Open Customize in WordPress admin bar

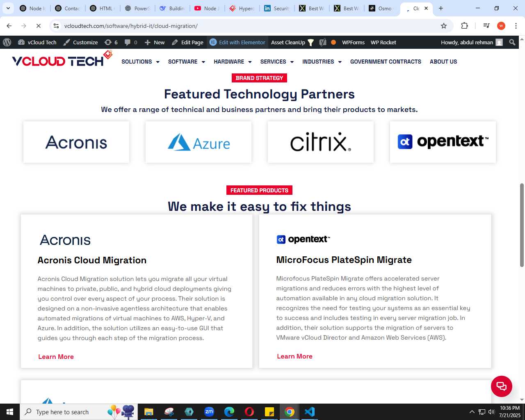(x=80, y=42)
